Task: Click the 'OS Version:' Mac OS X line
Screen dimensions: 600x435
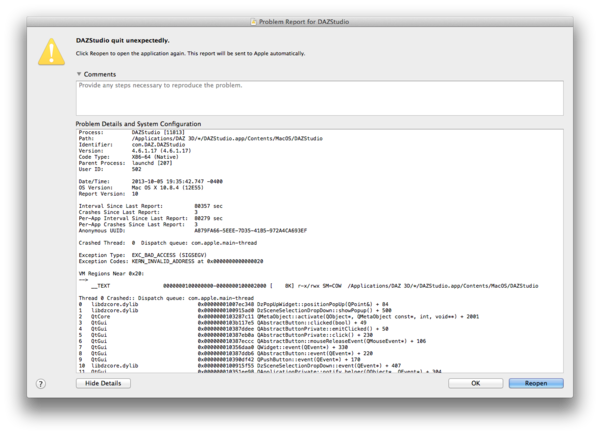Action: (x=141, y=187)
